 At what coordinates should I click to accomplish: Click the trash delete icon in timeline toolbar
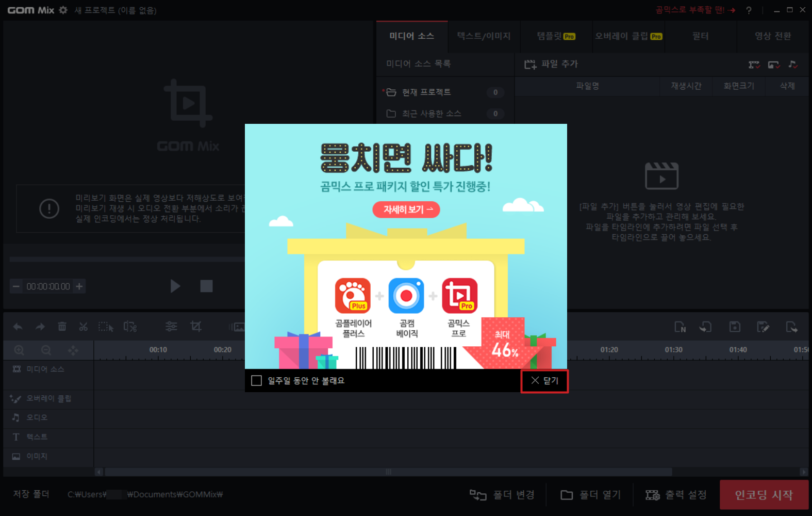[x=62, y=327]
